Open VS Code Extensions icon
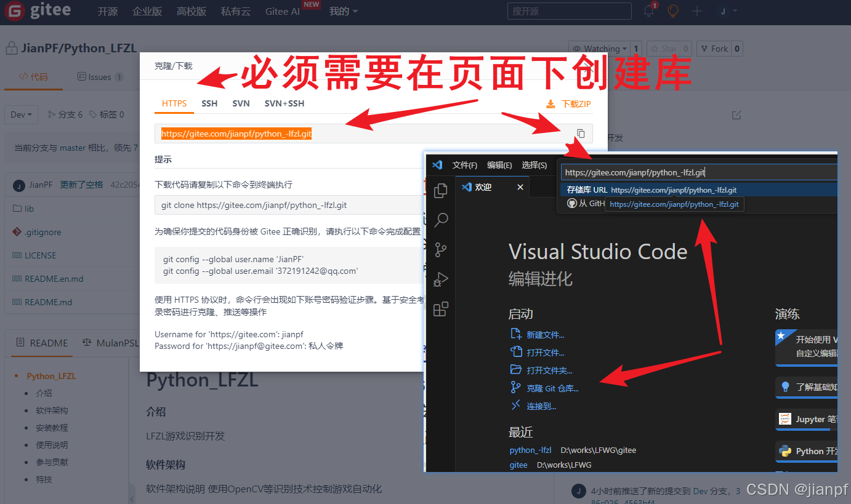Screen dimensions: 851x504 pyautogui.click(x=441, y=309)
